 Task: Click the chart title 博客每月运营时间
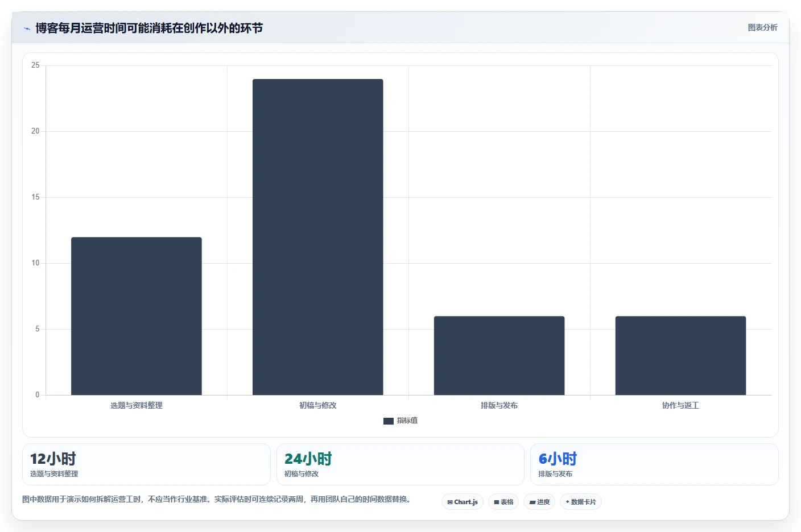point(149,28)
